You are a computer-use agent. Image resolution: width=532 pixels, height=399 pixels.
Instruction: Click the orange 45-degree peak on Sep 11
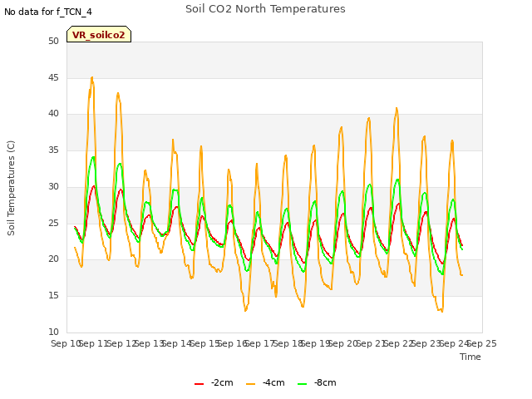click(92, 77)
